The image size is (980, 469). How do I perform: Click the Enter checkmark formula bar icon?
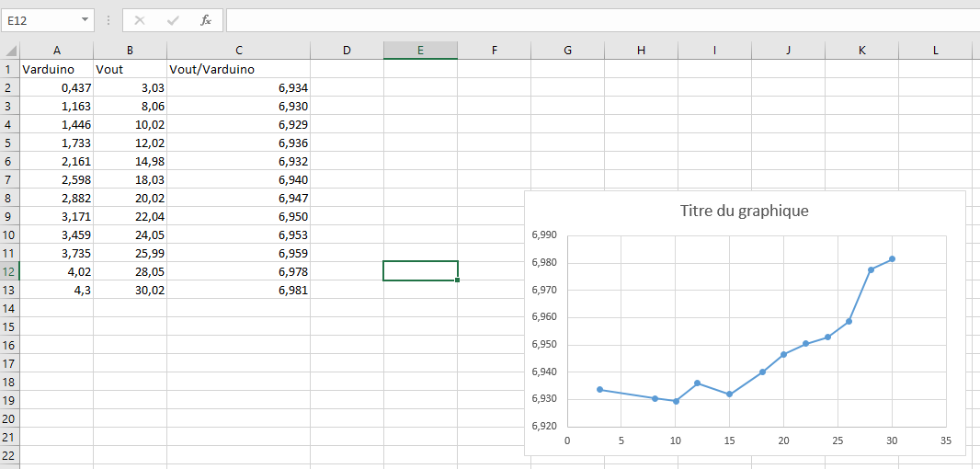click(x=173, y=20)
